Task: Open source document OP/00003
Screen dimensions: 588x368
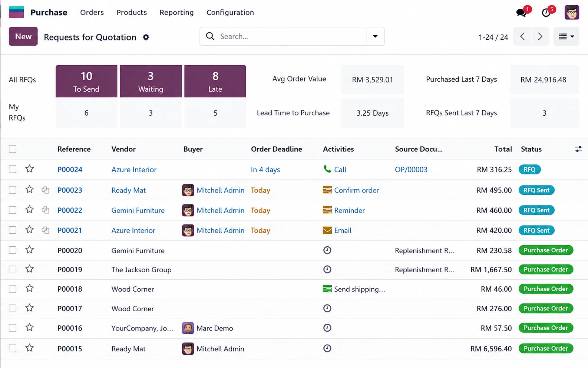Action: click(x=411, y=170)
